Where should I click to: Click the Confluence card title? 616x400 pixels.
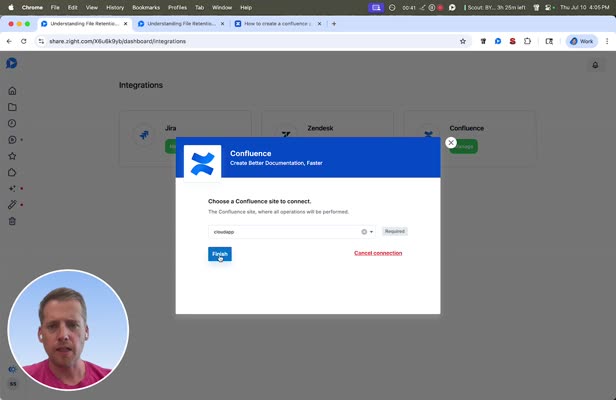point(467,128)
